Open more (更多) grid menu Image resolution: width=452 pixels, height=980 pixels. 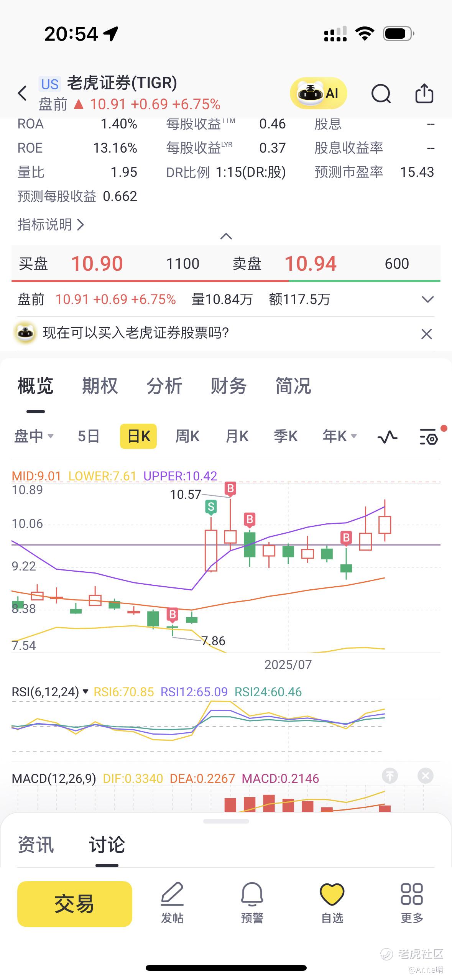(x=412, y=903)
